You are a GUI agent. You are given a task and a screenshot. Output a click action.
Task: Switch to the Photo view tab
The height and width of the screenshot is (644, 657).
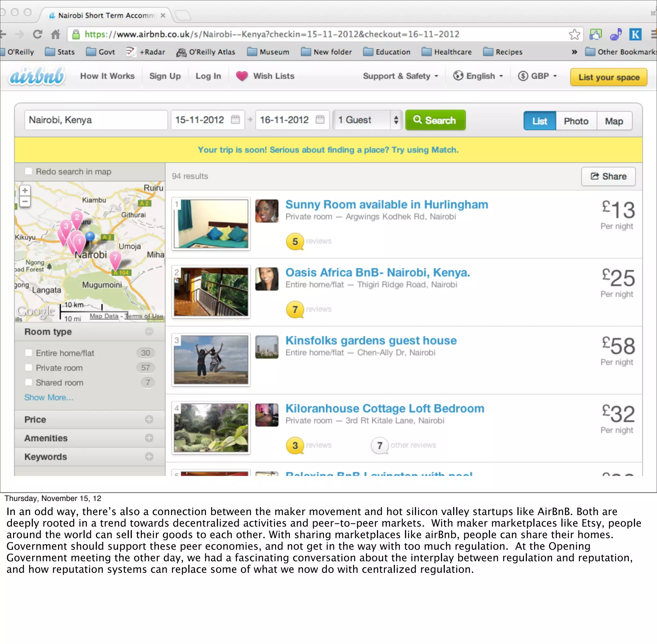click(576, 121)
